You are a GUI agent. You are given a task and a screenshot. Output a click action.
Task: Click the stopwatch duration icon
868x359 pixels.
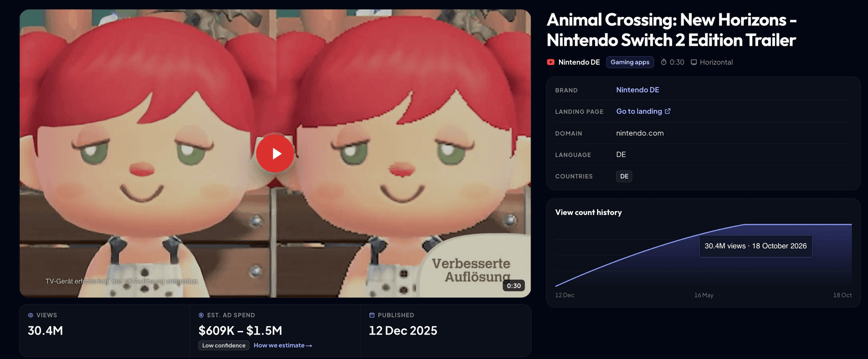(x=664, y=62)
